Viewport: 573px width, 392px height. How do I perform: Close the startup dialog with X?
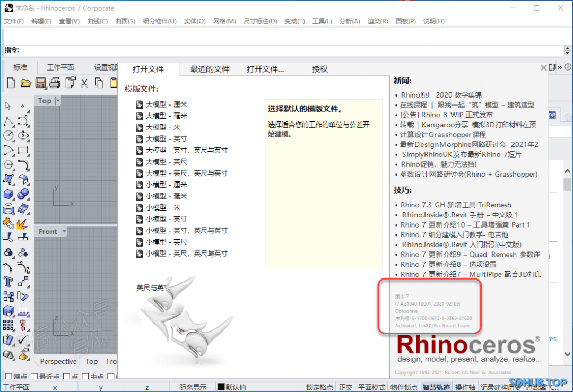[x=543, y=67]
